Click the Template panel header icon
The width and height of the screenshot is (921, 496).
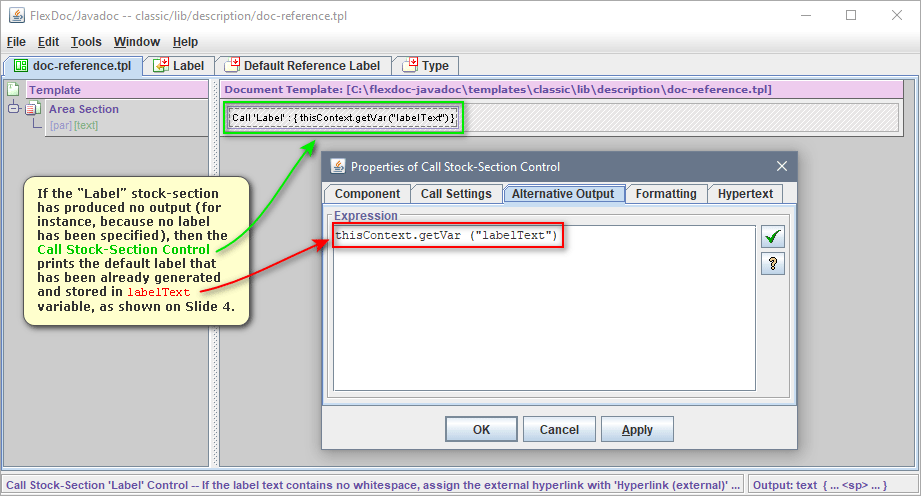14,90
